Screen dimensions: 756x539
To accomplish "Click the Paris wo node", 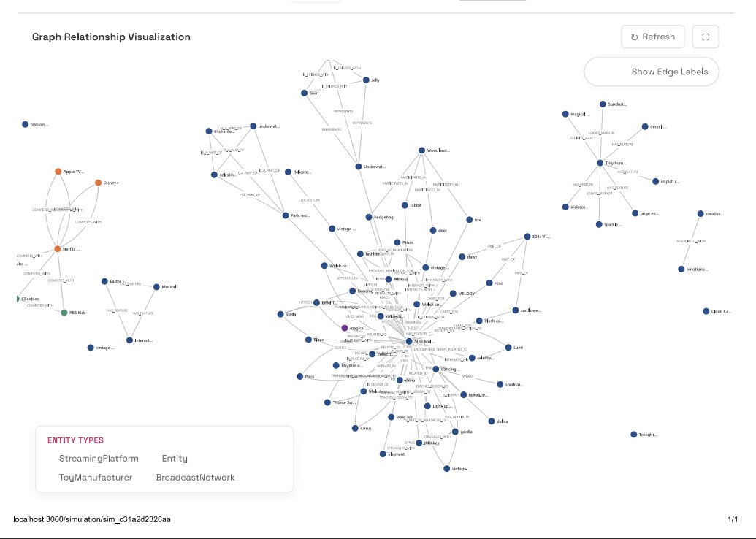I will [x=286, y=215].
